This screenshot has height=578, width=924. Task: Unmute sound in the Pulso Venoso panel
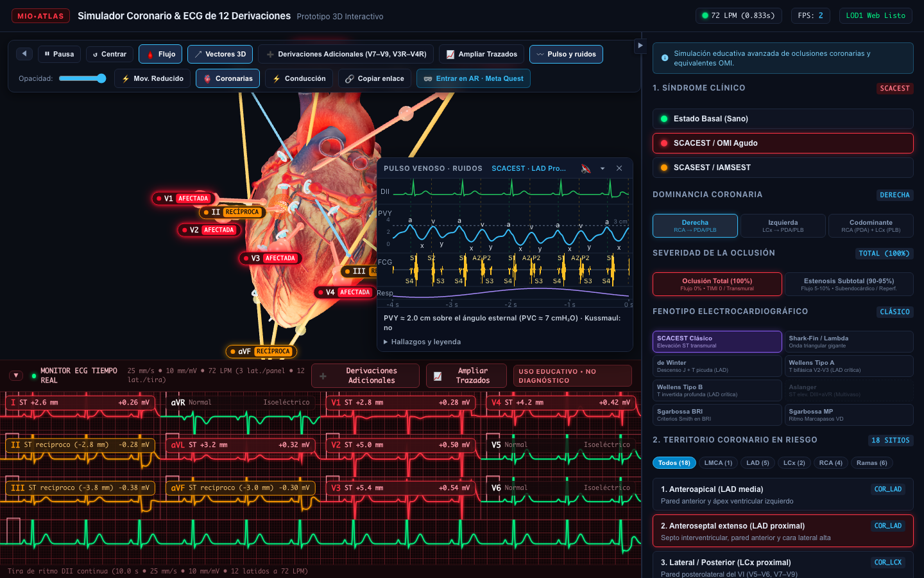[x=585, y=168]
